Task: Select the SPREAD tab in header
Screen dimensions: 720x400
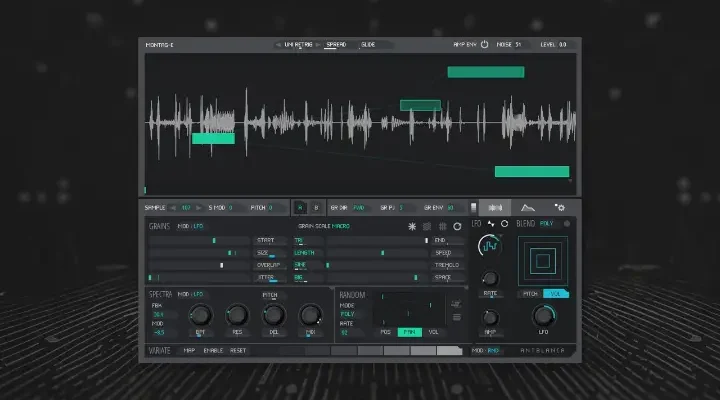Action: coord(336,44)
